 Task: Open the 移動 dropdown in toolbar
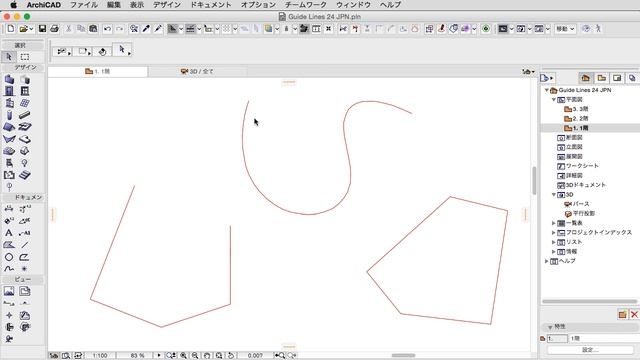[x=565, y=29]
